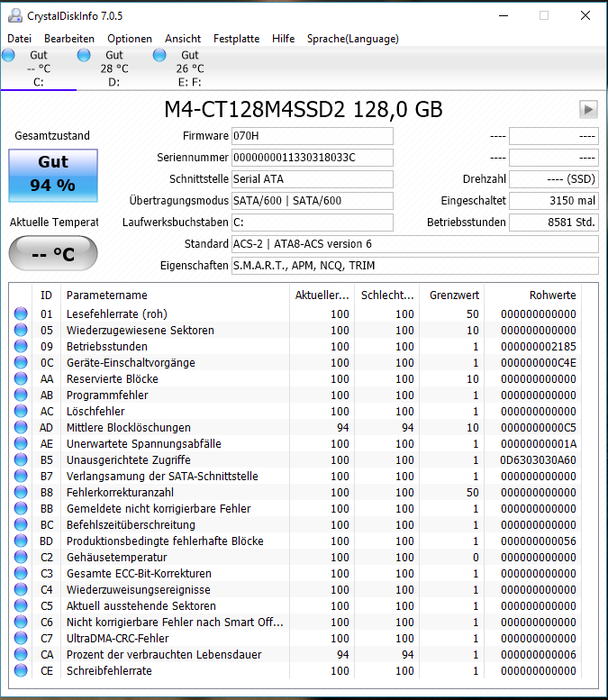Click the Standard field ACS-2 ATA8-ACS
The image size is (608, 700).
pyautogui.click(x=414, y=244)
